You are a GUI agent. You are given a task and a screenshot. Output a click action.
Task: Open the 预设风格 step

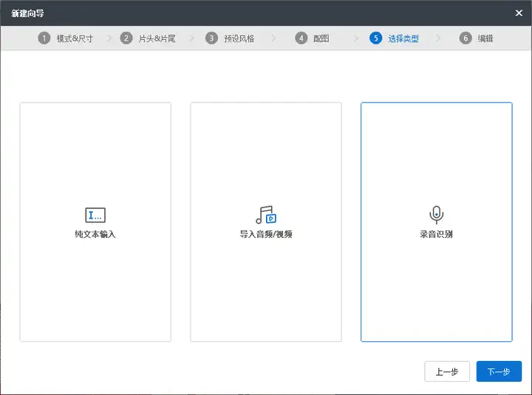tap(239, 38)
